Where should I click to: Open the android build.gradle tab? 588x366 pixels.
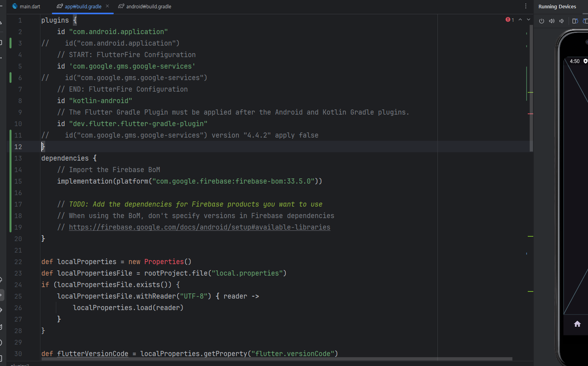tap(145, 6)
